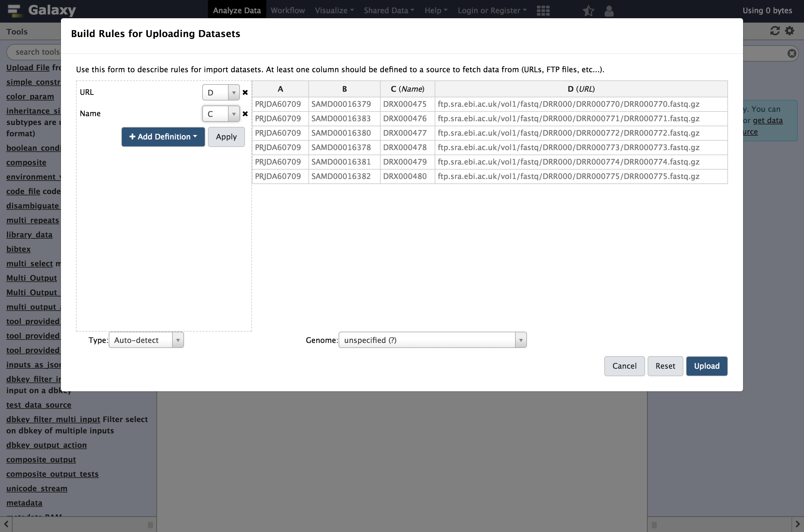Click the Name column C dropdown arrow
The height and width of the screenshot is (532, 804).
[x=234, y=113]
